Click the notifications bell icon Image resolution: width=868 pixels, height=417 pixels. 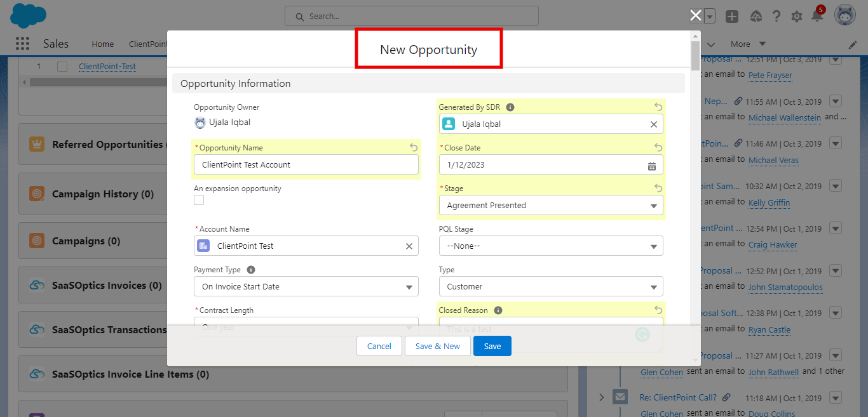click(x=817, y=16)
